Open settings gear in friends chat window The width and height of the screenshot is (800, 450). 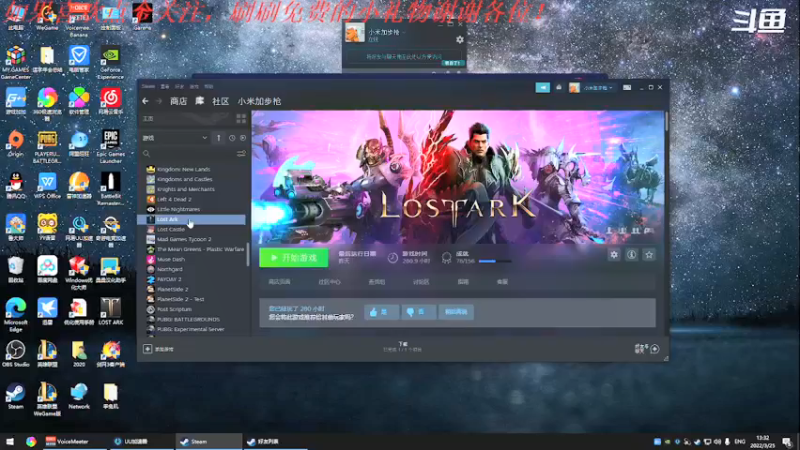(x=460, y=40)
